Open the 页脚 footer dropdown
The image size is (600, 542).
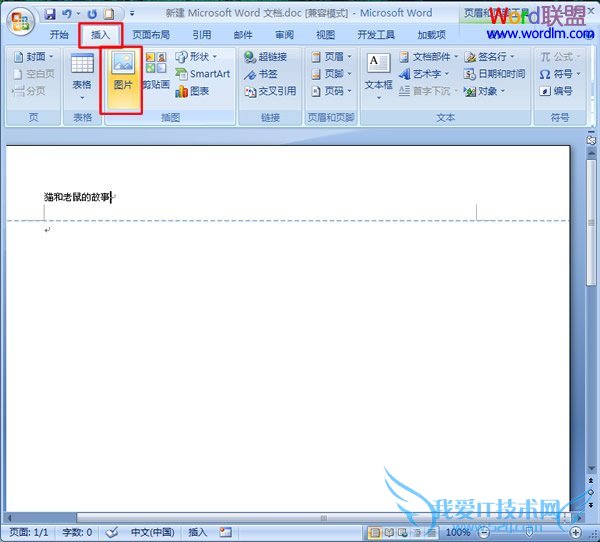tap(332, 74)
